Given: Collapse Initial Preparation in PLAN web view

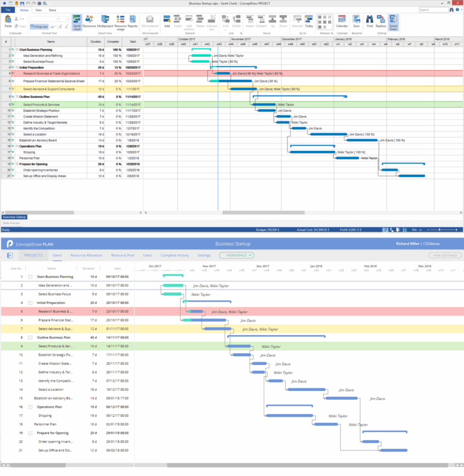Looking at the screenshot, I should (x=30, y=303).
